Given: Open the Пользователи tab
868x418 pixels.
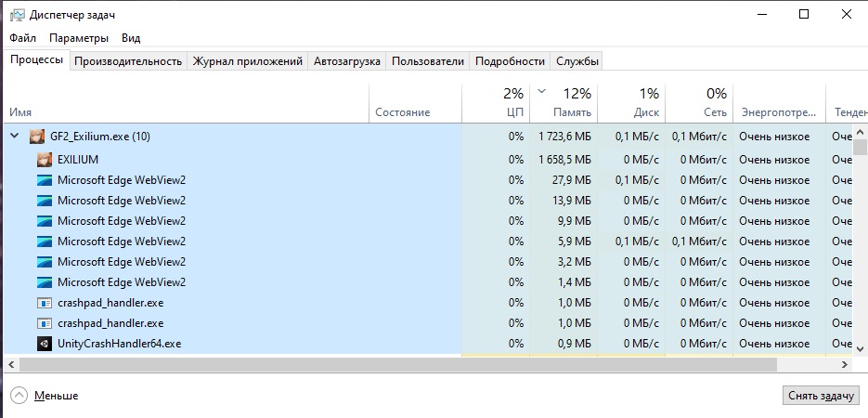Looking at the screenshot, I should click(x=428, y=61).
